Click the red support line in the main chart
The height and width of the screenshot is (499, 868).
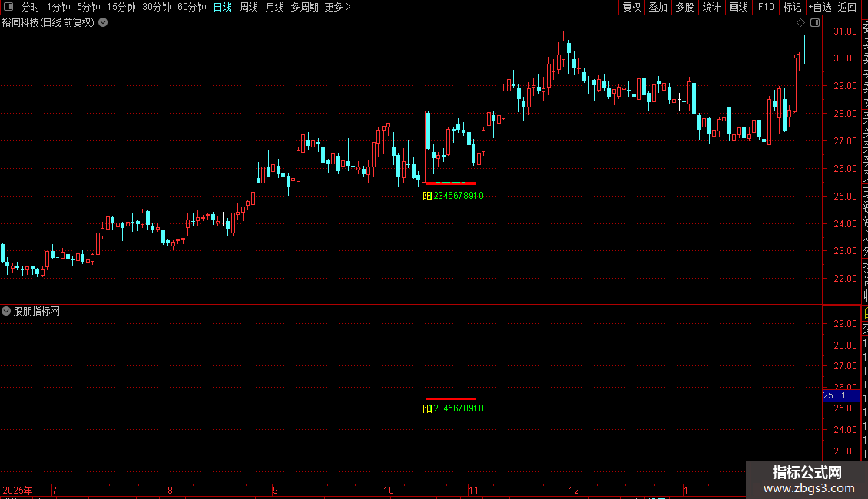[x=451, y=183]
